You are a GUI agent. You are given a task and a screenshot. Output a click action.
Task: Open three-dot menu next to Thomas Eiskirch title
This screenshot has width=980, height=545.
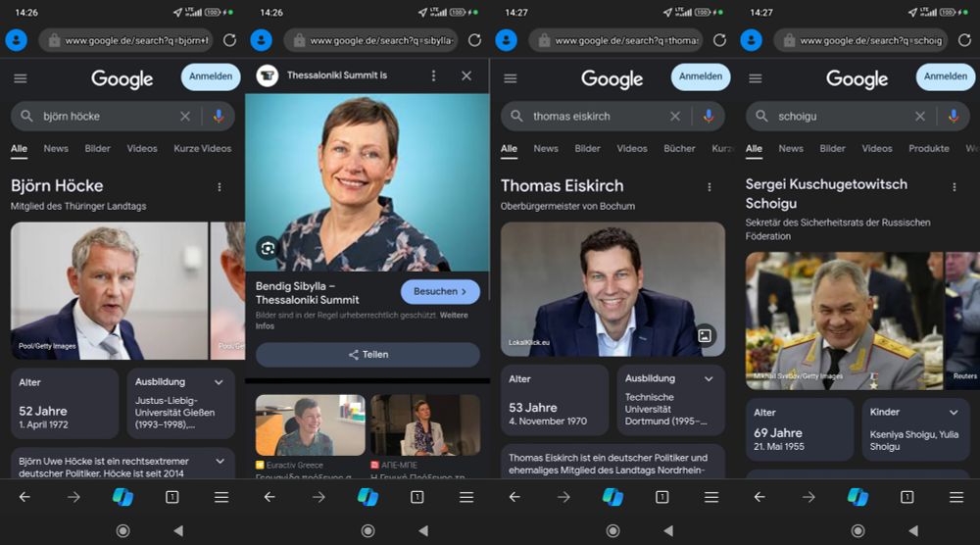point(710,187)
